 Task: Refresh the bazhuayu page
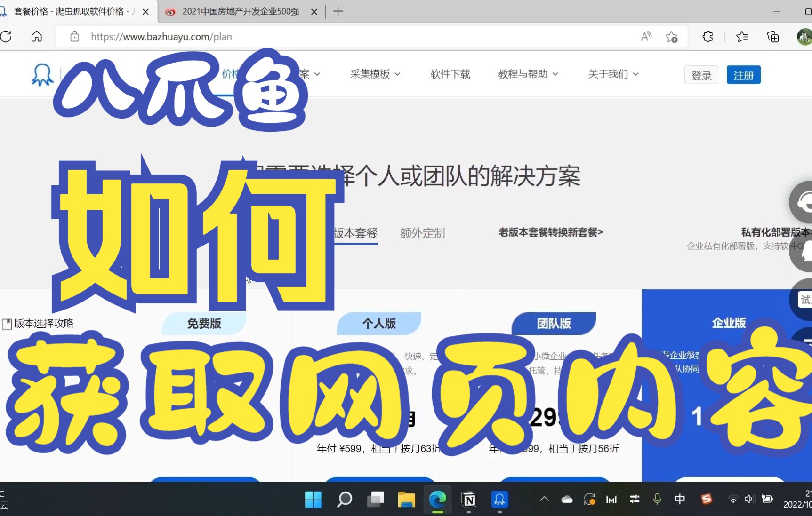6,37
